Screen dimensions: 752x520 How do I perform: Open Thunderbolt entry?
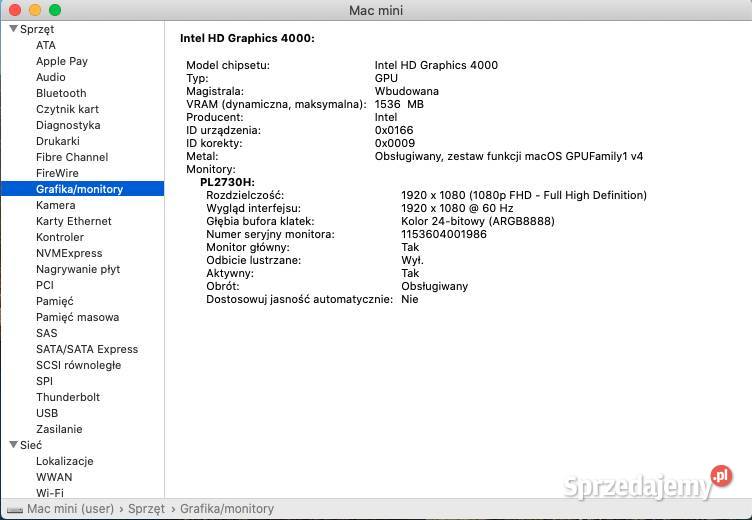[x=68, y=397]
